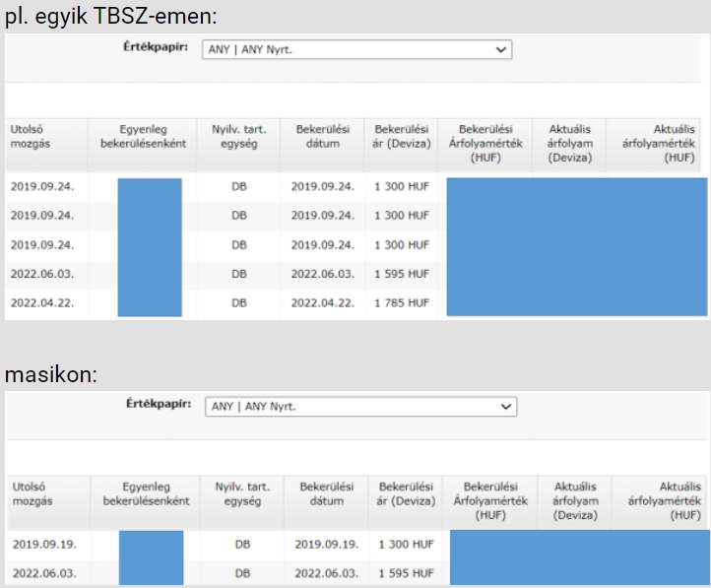The image size is (711, 588).
Task: Select '1 595 HUF' in the egyik TBSZ table
Action: click(402, 274)
